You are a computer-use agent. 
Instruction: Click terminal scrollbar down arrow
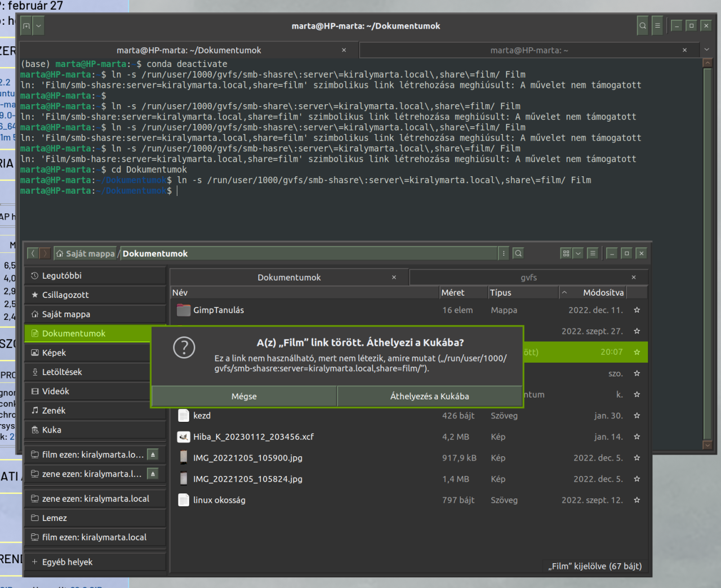[x=707, y=445]
